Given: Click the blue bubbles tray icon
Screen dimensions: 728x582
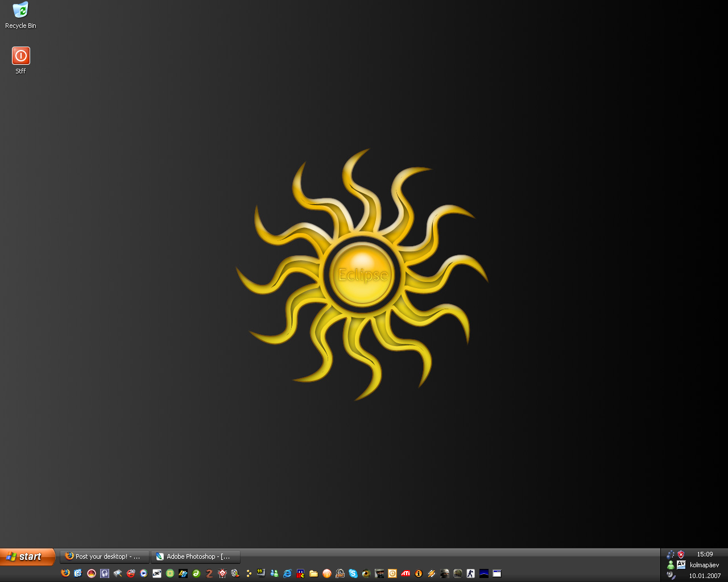Looking at the screenshot, I should pyautogui.click(x=671, y=554).
